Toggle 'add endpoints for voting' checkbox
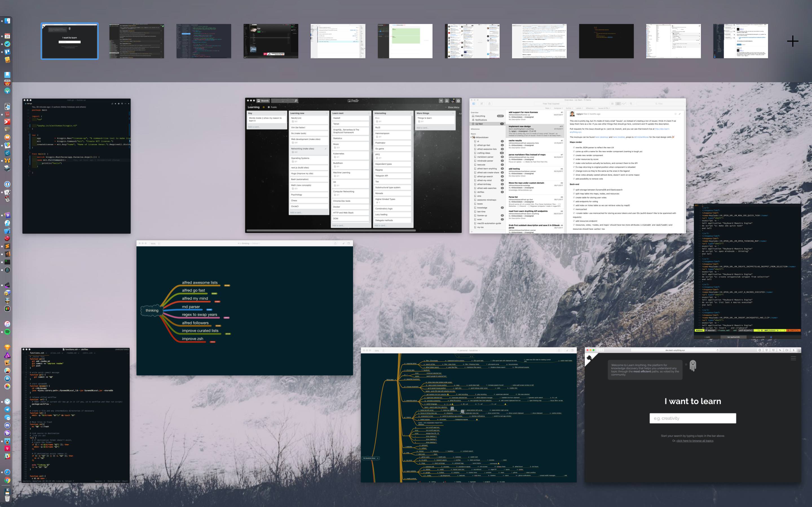The height and width of the screenshot is (507, 812). [574, 201]
